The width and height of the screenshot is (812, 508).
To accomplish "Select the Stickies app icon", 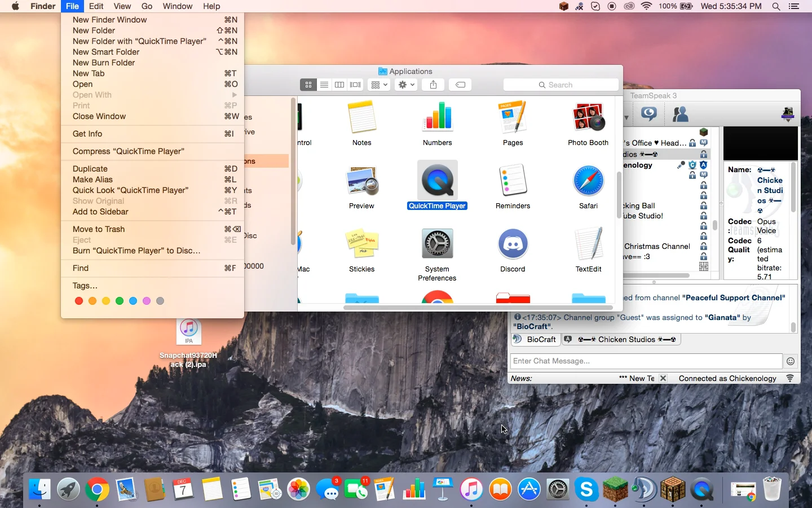I will point(361,250).
